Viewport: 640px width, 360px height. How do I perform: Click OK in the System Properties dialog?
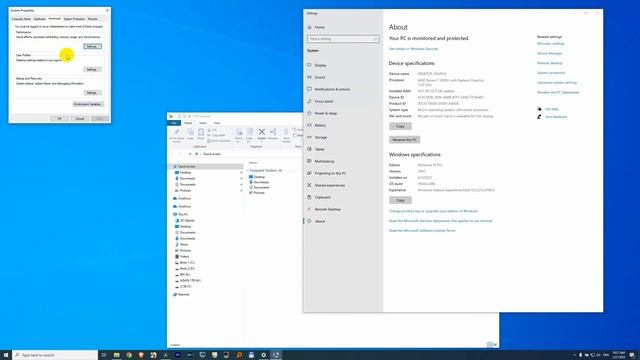click(x=60, y=119)
